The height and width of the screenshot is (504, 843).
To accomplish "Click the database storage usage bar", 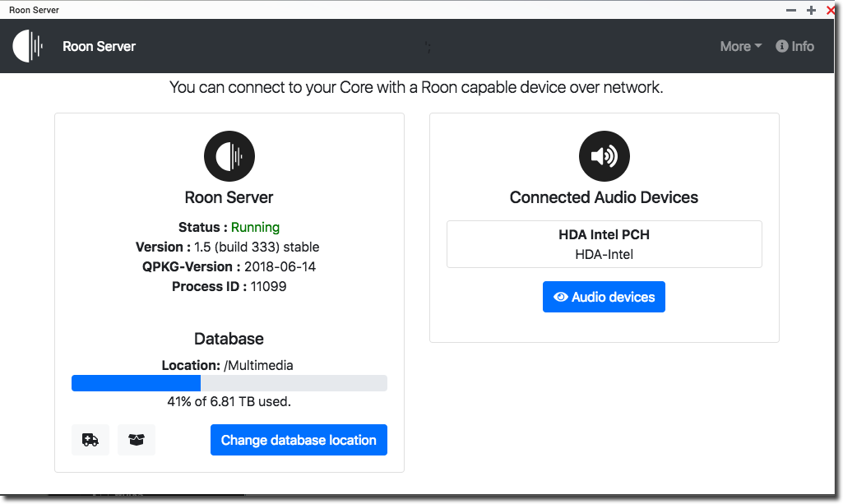I will point(229,383).
